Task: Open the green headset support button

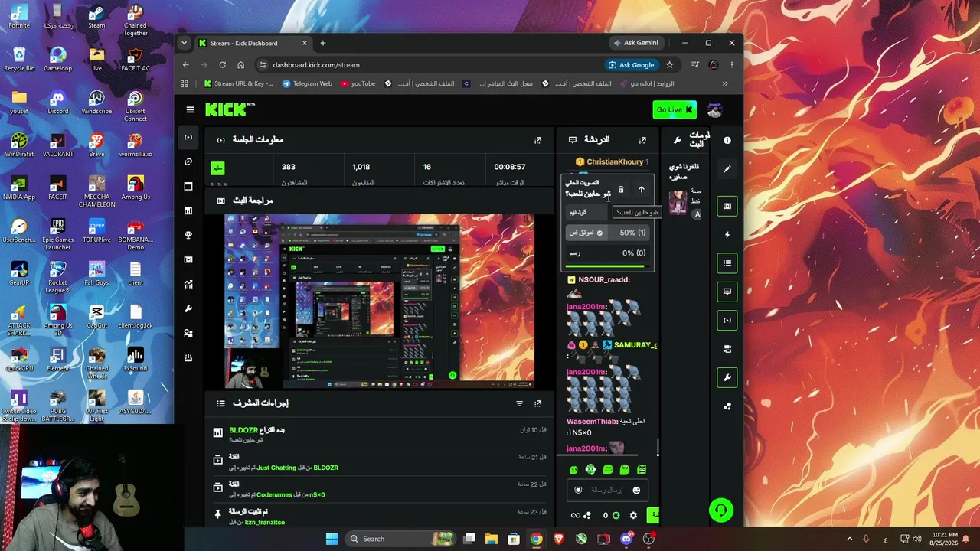Action: pos(720,510)
